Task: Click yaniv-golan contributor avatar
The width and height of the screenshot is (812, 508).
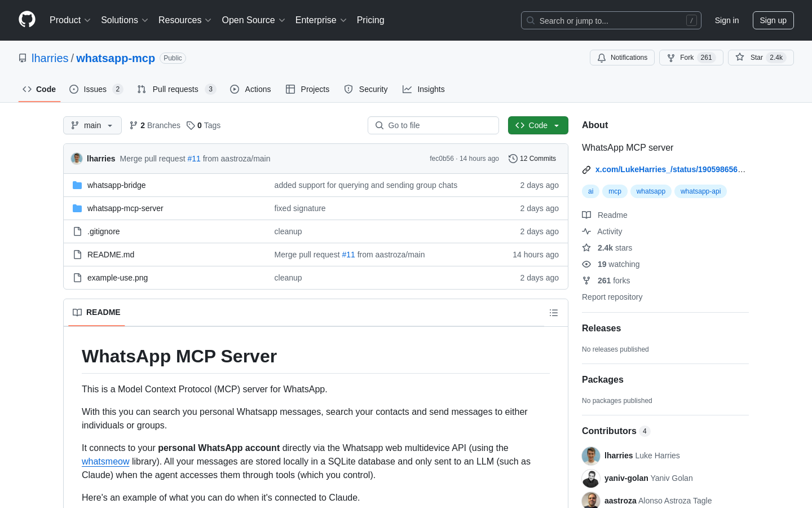Action: 591,478
